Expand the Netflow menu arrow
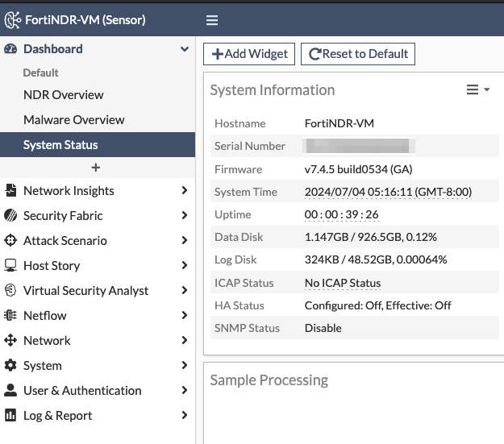 click(185, 316)
